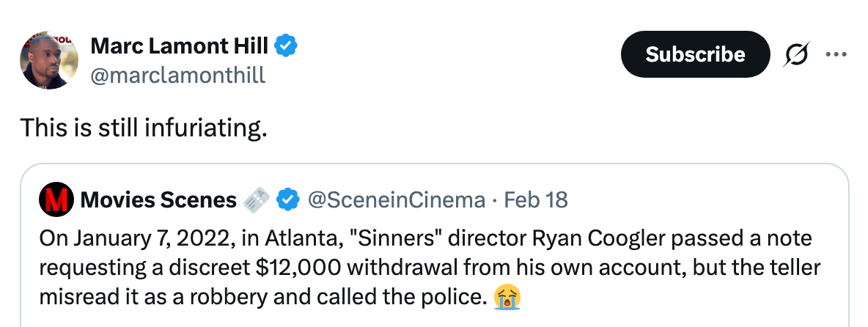The height and width of the screenshot is (327, 868).
Task: Click the crying emoji in quoted post
Action: (x=507, y=298)
